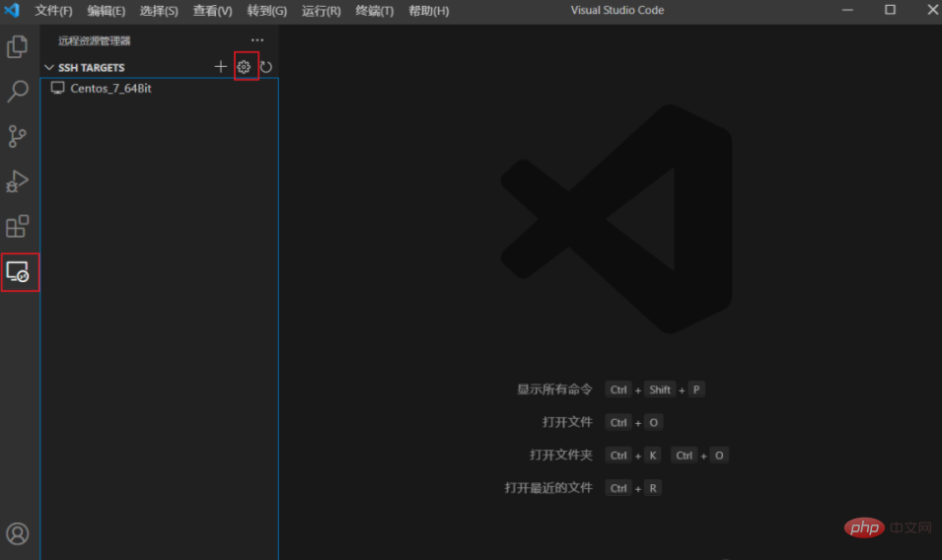
Task: Click the R key hint
Action: tap(653, 488)
